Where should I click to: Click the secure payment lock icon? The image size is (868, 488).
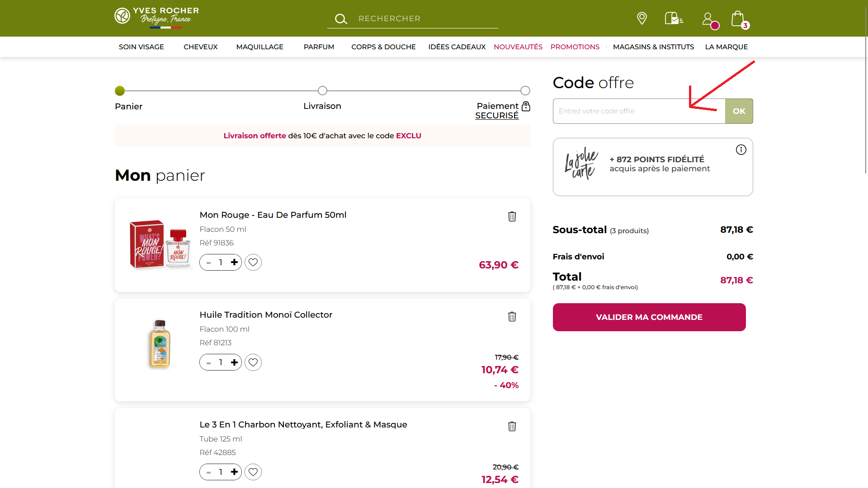tap(526, 106)
